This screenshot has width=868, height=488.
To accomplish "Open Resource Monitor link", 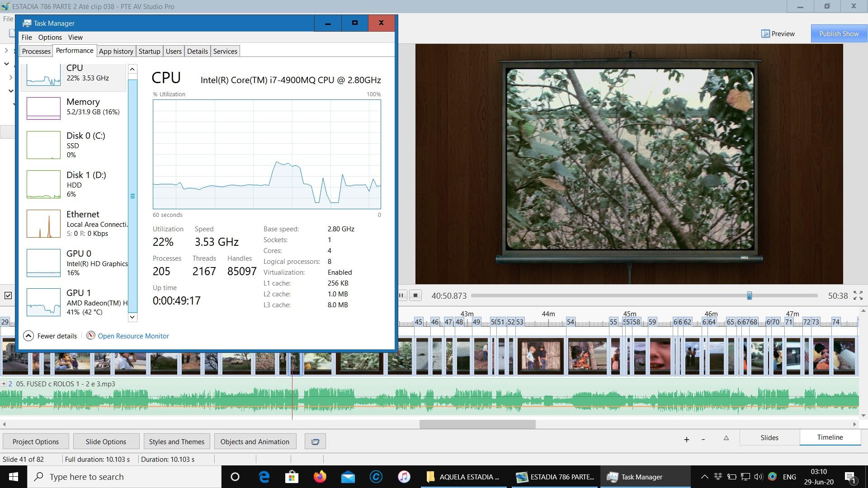I will tap(133, 336).
